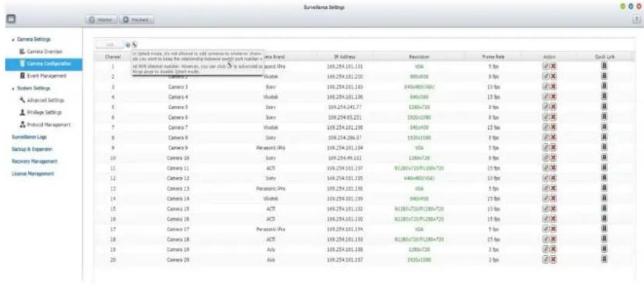Edit Camera 6 using the pencil icon
This screenshot has height=284, width=644.
coord(546,117)
